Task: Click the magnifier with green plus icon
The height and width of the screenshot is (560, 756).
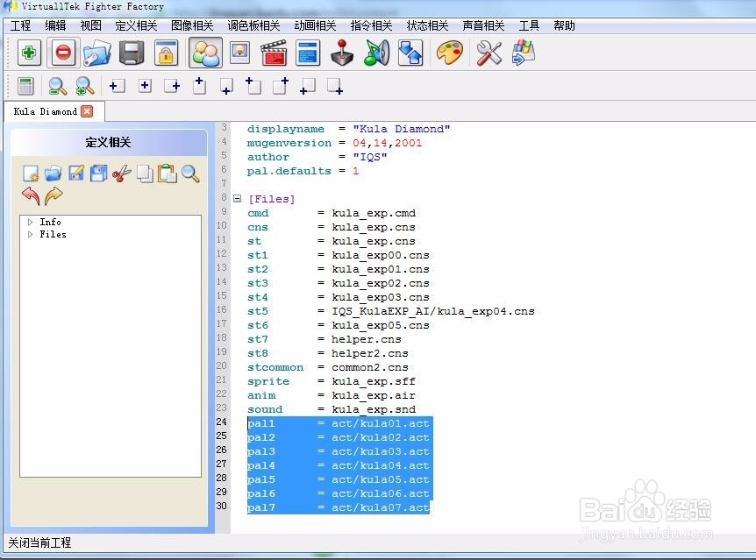Action: [x=85, y=86]
